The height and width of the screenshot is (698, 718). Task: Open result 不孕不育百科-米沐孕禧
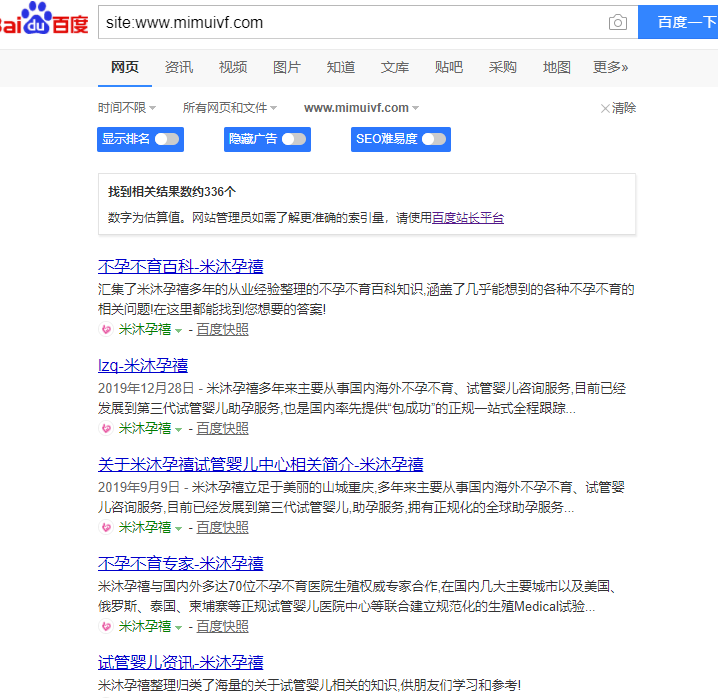click(x=181, y=266)
